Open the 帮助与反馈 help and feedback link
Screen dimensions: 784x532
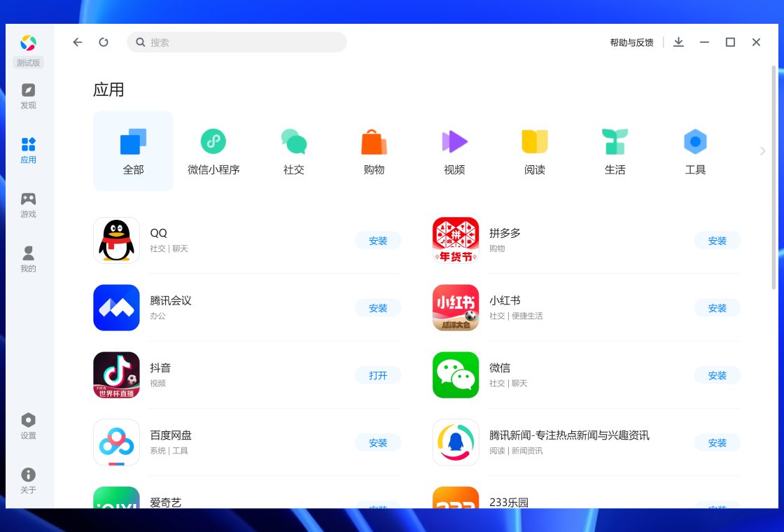tap(631, 43)
